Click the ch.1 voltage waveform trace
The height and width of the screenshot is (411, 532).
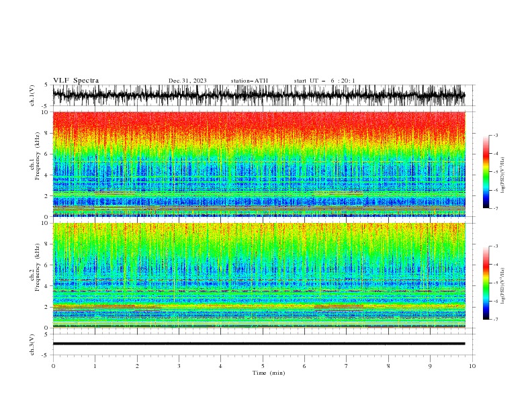point(259,95)
